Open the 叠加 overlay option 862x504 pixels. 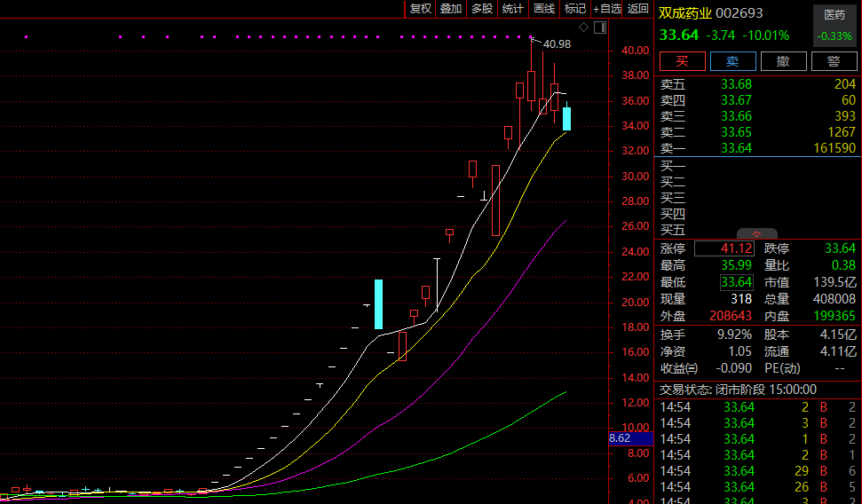[451, 9]
